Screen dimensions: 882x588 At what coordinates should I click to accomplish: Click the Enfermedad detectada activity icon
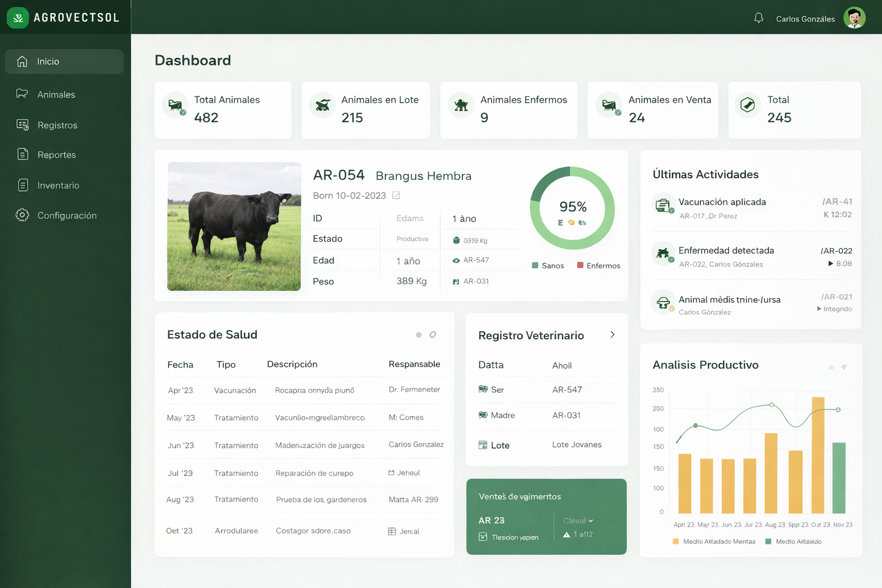pyautogui.click(x=663, y=253)
